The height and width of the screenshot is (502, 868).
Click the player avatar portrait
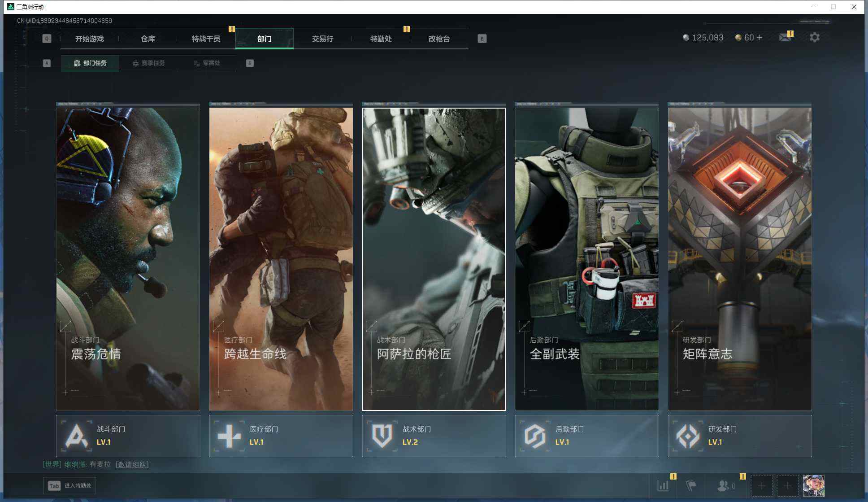(813, 485)
